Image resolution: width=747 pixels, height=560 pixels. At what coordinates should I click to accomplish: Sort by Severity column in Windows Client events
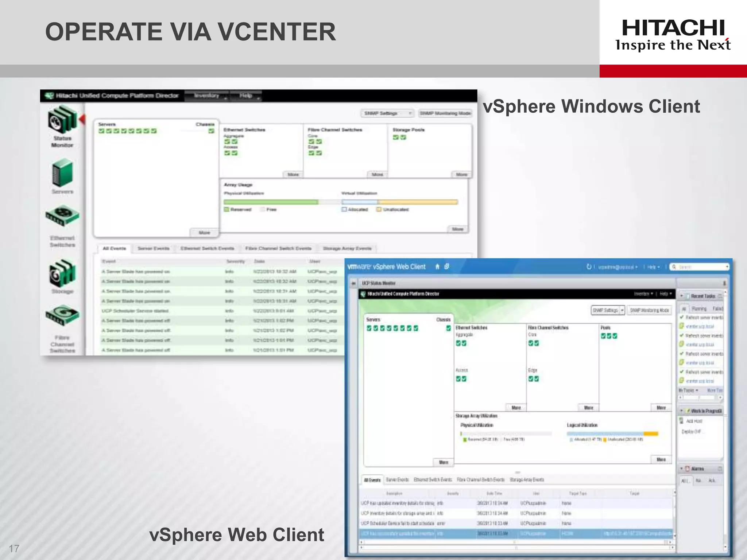tap(235, 261)
